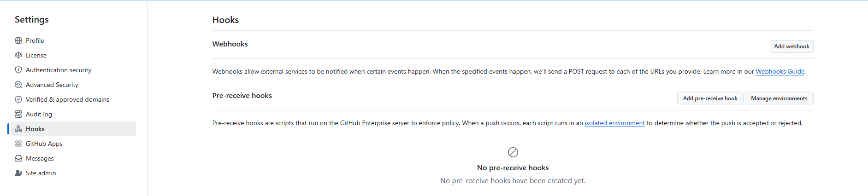Open Manage environments

[x=779, y=98]
